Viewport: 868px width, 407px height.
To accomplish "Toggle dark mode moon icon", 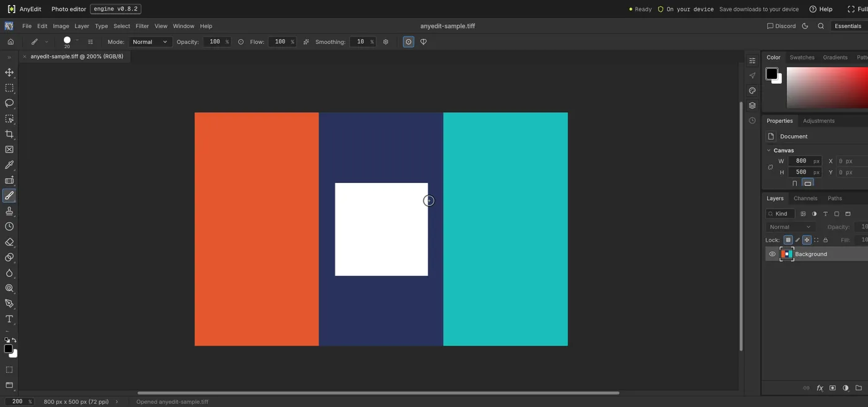I will point(805,26).
